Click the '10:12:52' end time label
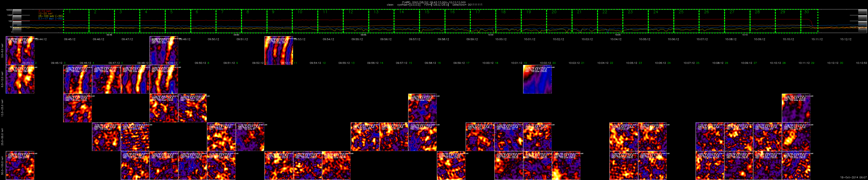The image size is (868, 180). (x=862, y=63)
